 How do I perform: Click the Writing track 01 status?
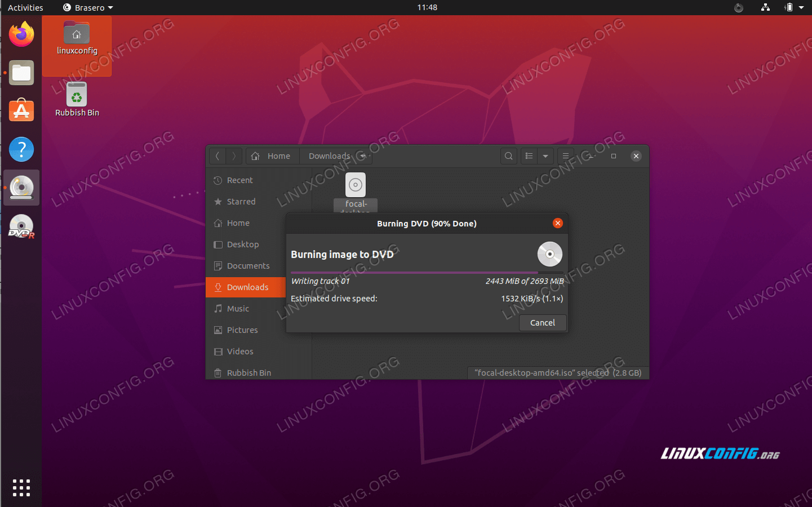tap(320, 281)
